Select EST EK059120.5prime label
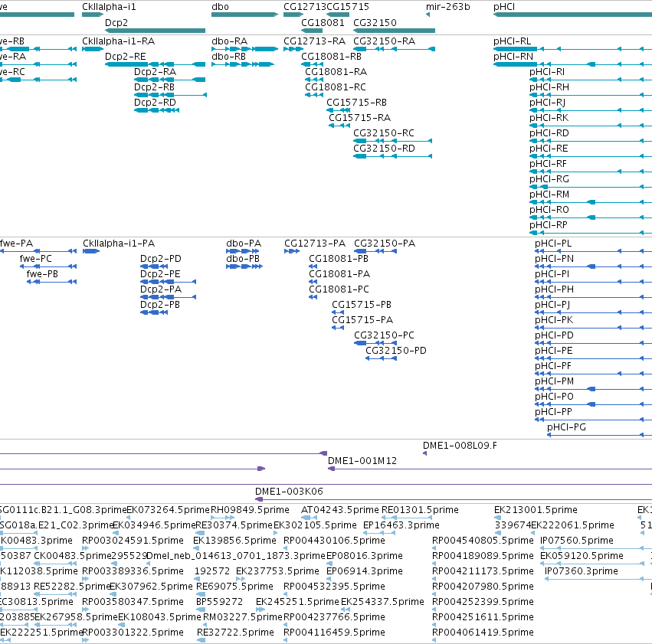Image resolution: width=652 pixels, height=644 pixels. click(582, 556)
